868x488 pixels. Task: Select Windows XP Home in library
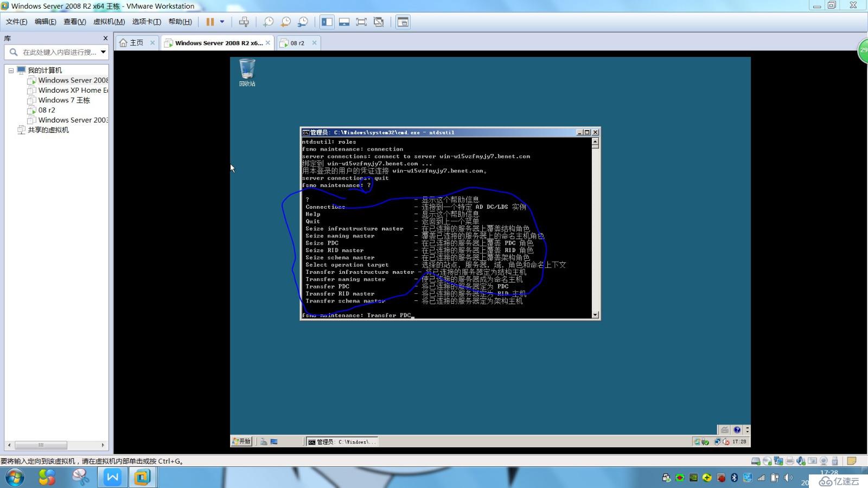click(68, 90)
